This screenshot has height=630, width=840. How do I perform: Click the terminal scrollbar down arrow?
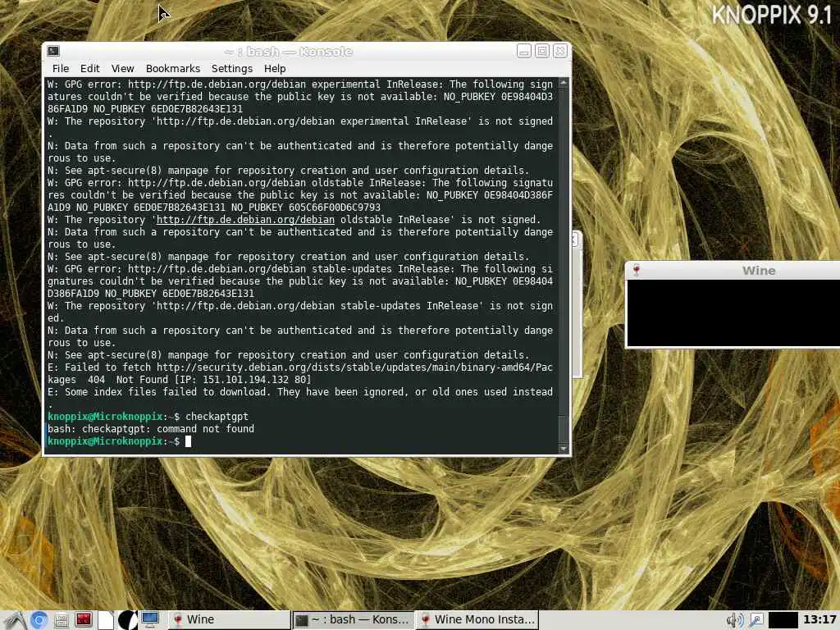pos(563,449)
